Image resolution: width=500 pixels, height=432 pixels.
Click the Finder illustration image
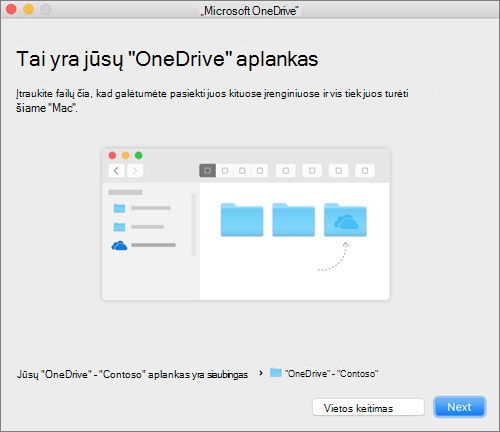click(x=246, y=224)
